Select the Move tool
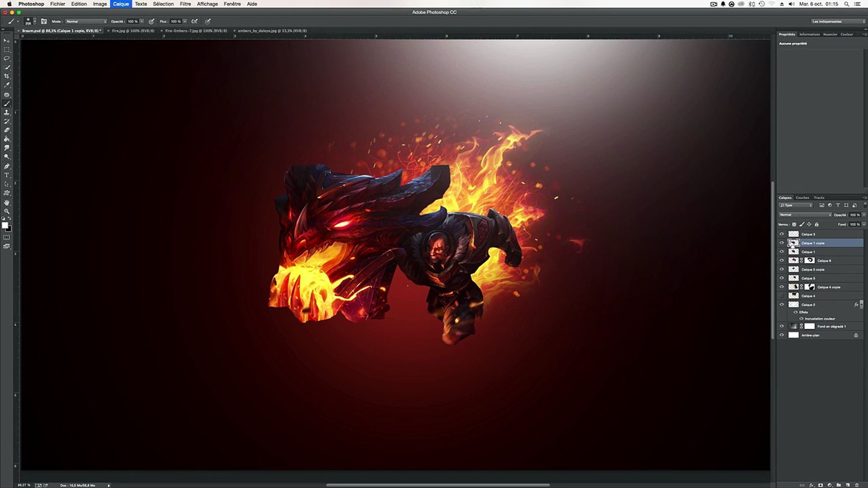This screenshot has height=488, width=868. [x=7, y=41]
